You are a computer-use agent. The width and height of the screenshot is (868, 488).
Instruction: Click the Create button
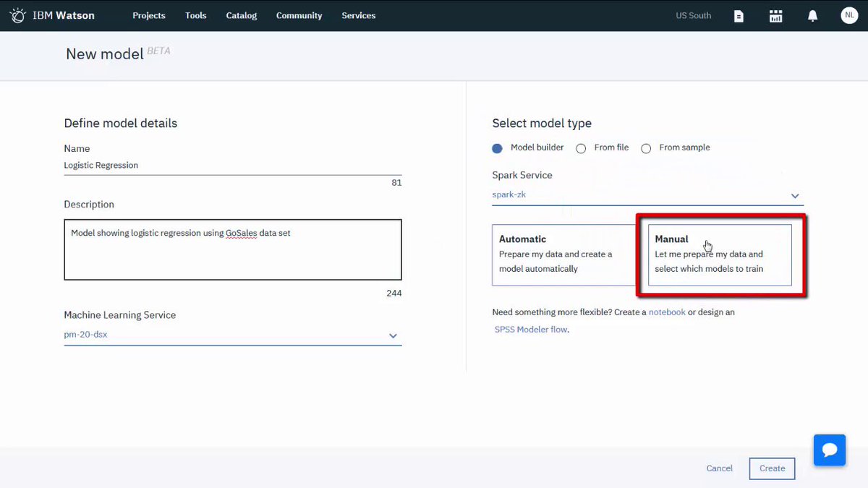(x=773, y=468)
